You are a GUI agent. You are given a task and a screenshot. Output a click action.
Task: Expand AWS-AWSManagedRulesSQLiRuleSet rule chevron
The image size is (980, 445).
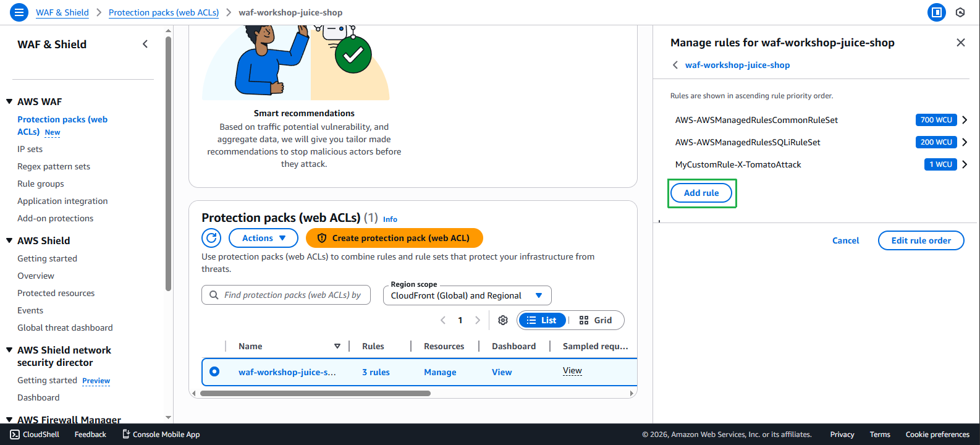[x=965, y=142]
